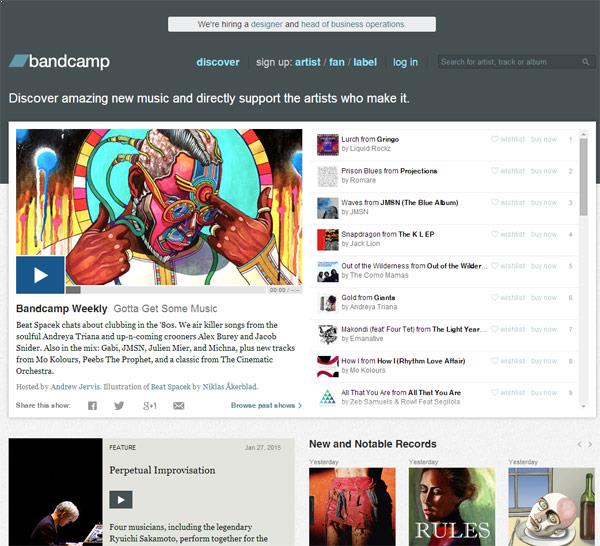This screenshot has width=600, height=546.
Task: Open The Como Mamas artist name
Action: [379, 275]
